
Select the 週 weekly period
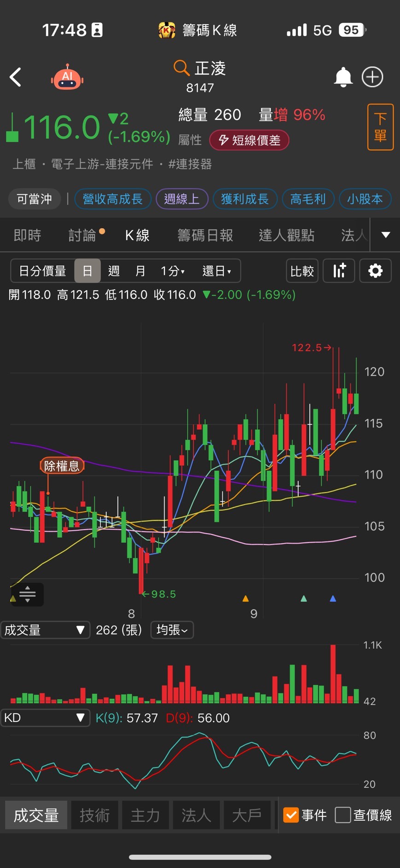click(x=114, y=271)
